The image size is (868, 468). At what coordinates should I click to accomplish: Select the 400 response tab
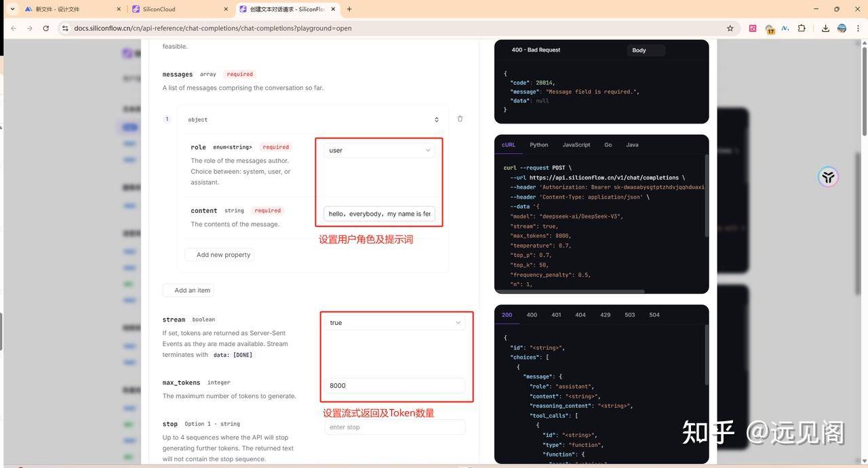click(x=532, y=315)
